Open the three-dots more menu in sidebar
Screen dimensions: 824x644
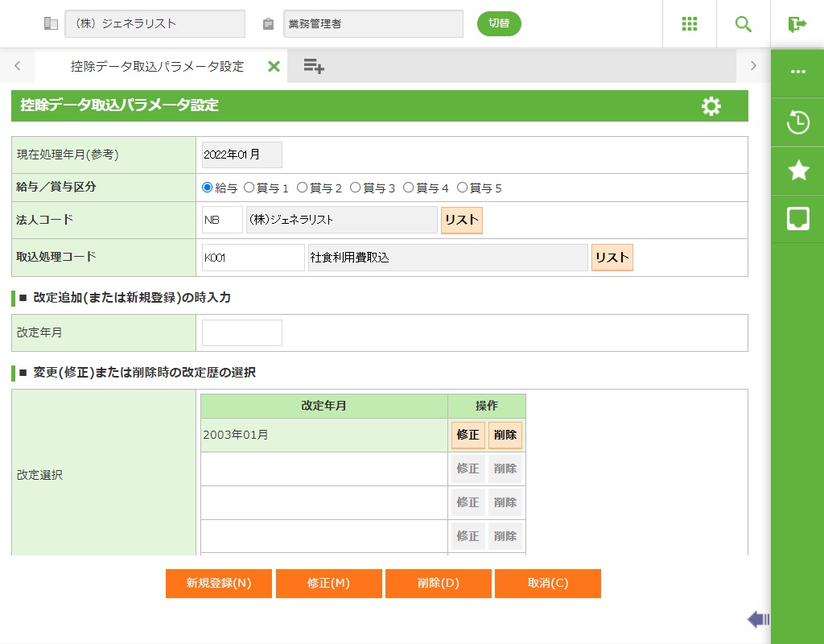pos(797,72)
